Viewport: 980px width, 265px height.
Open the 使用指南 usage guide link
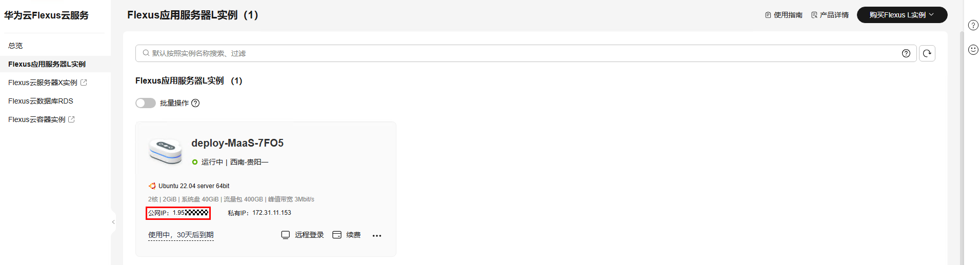(x=784, y=15)
